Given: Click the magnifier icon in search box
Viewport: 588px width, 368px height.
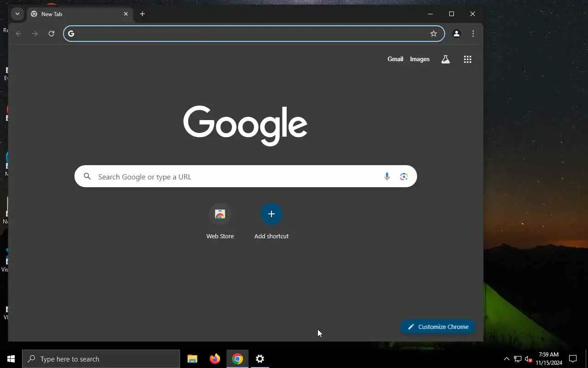Looking at the screenshot, I should (87, 176).
